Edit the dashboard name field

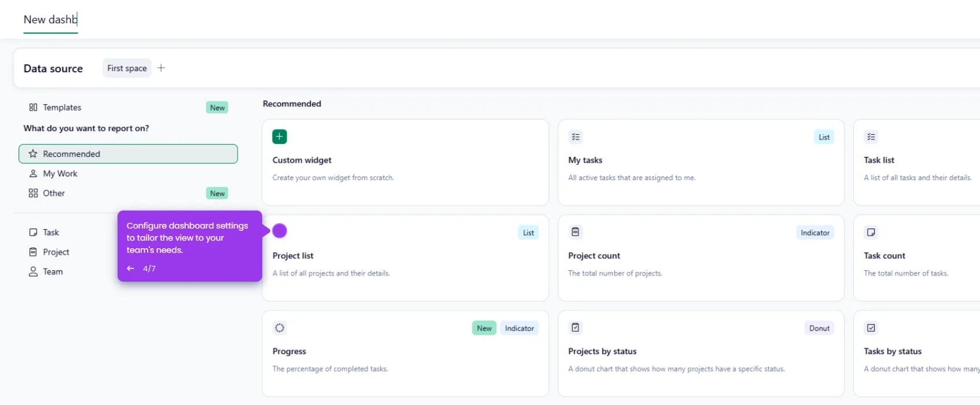click(50, 20)
